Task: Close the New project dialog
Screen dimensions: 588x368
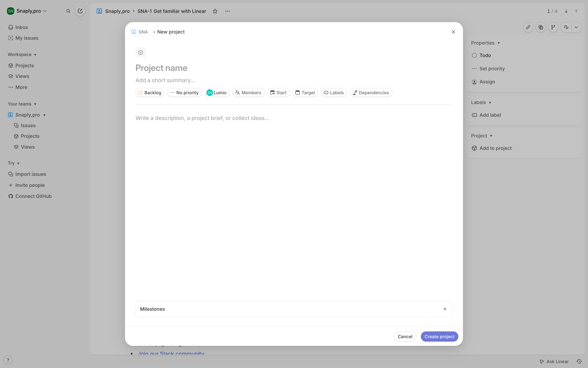Action: (x=453, y=32)
